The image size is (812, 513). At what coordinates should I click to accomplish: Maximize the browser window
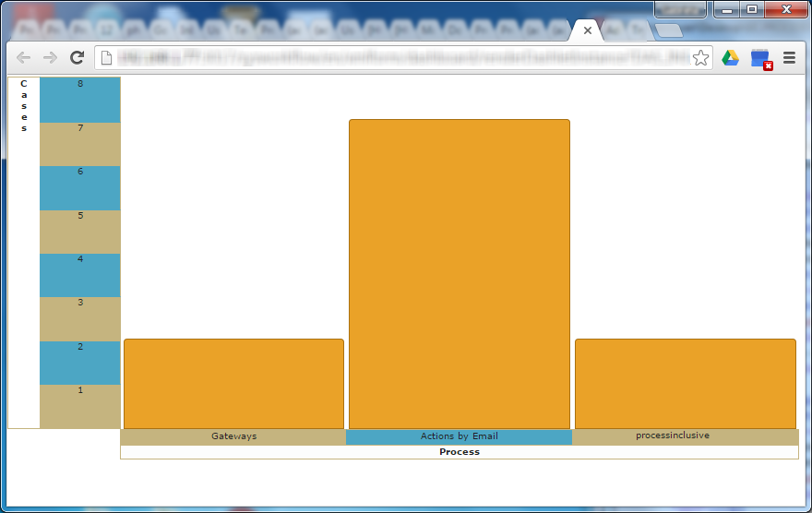[752, 9]
